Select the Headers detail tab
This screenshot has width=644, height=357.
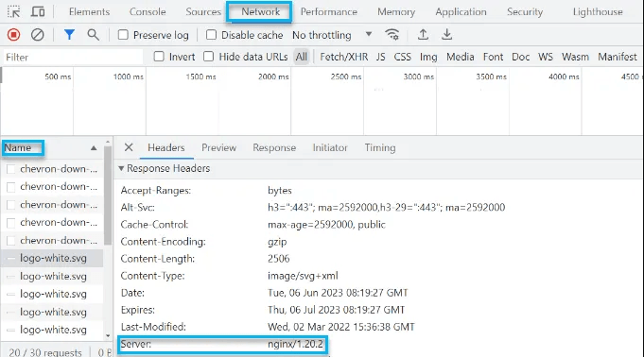click(x=165, y=147)
